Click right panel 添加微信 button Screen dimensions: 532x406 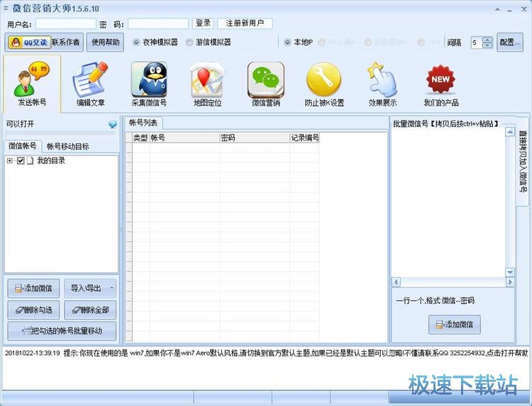[454, 324]
